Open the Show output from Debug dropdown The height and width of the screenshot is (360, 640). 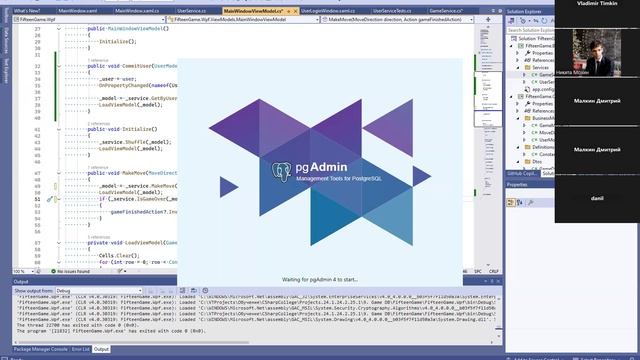coord(99,291)
